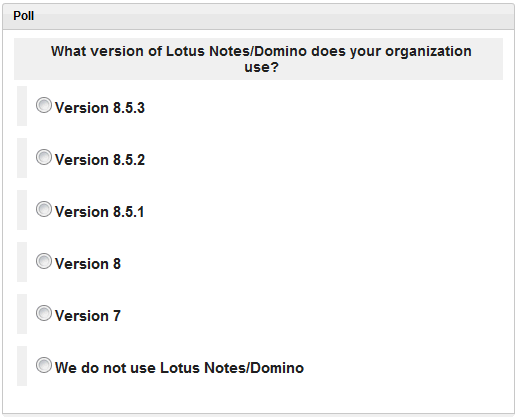Viewport: 520px width, 420px height.
Task: Click the "Version 8.5.2" label text
Action: click(100, 160)
